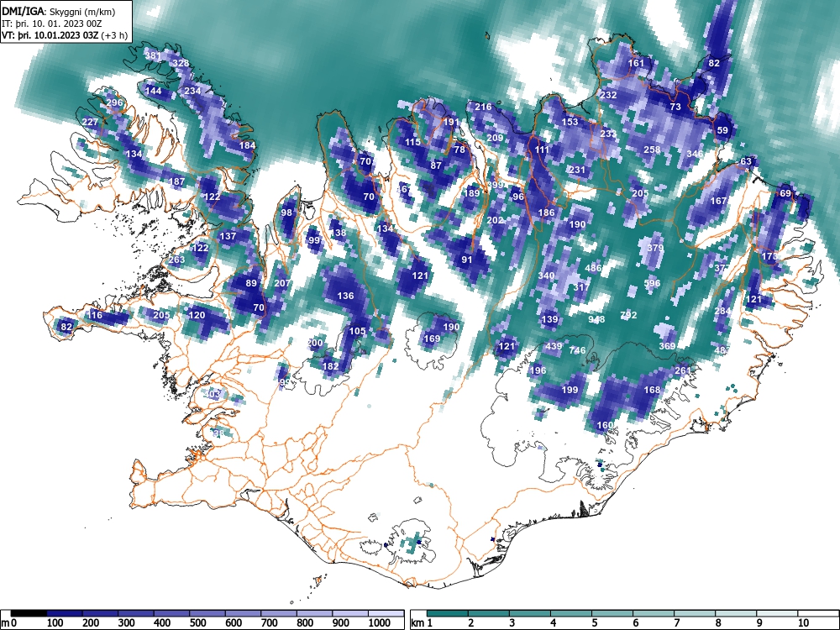
Task: Click the visibility value 284 on the map
Action: click(722, 312)
